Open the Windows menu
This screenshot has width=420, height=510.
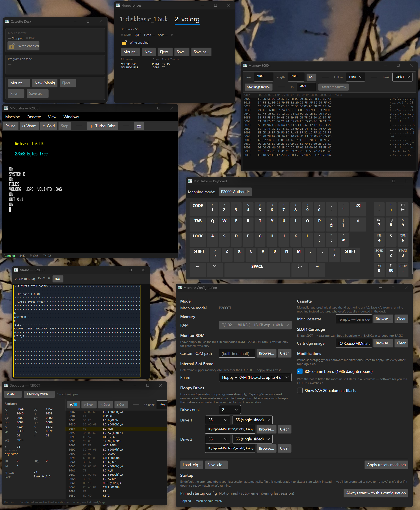(71, 117)
